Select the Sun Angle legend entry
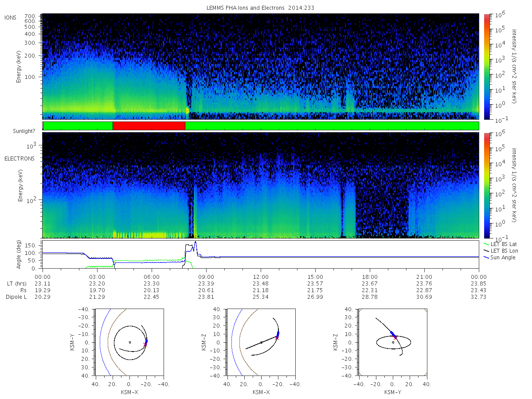Image resolution: width=532 pixels, height=399 pixels. [x=501, y=258]
